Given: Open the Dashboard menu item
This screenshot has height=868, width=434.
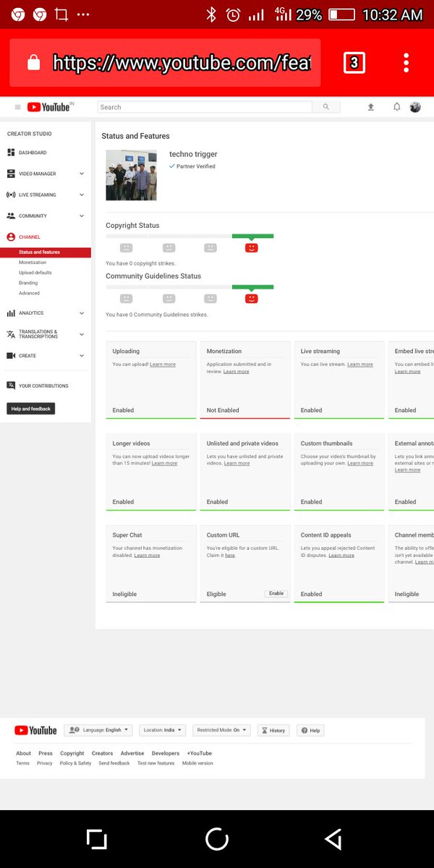Looking at the screenshot, I should (x=33, y=153).
